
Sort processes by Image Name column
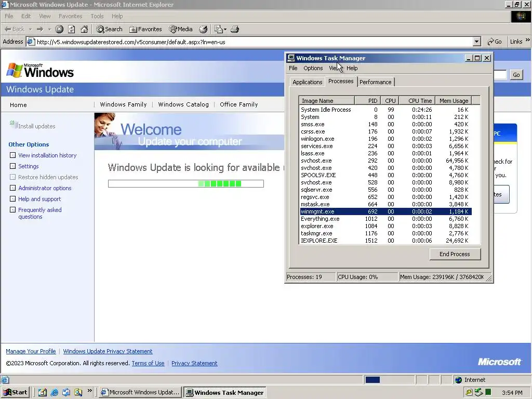point(326,101)
